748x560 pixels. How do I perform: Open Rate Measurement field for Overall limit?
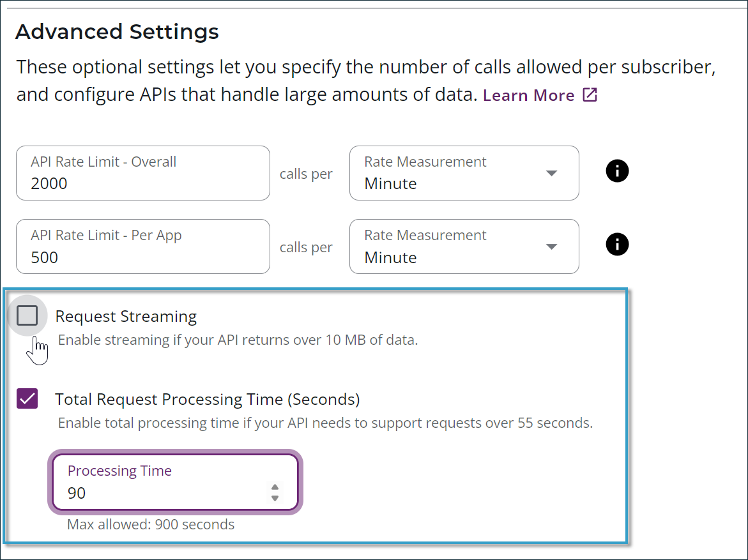pos(447,173)
